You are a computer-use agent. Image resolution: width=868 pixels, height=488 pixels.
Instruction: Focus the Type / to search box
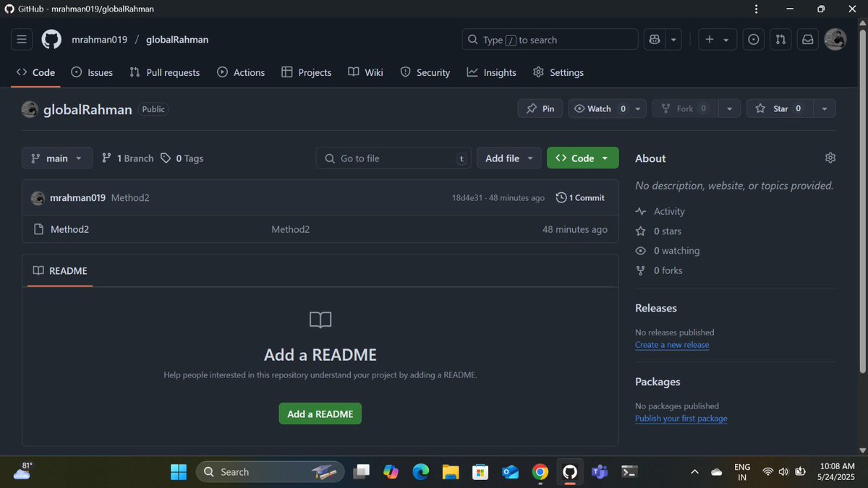[550, 40]
